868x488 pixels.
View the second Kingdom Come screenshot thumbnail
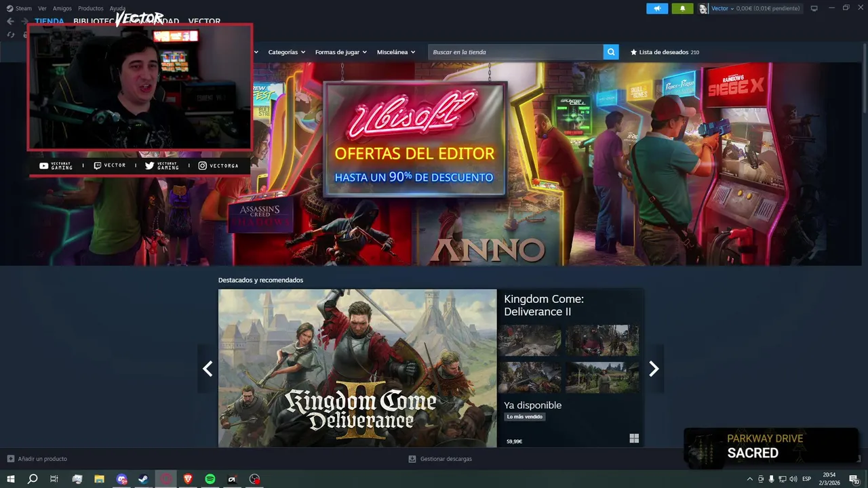pos(602,340)
